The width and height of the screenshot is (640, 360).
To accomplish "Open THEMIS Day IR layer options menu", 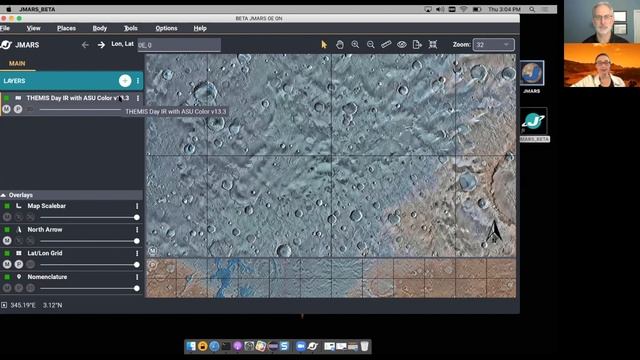I will tap(138, 98).
